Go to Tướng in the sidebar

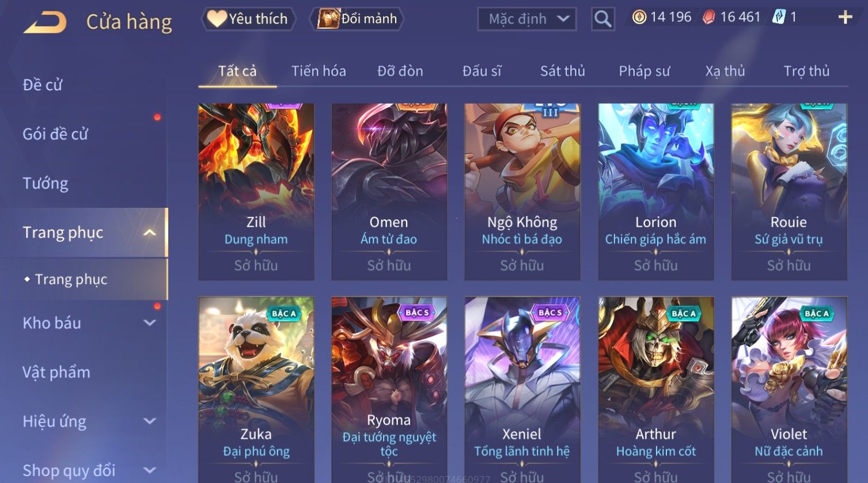(x=46, y=183)
